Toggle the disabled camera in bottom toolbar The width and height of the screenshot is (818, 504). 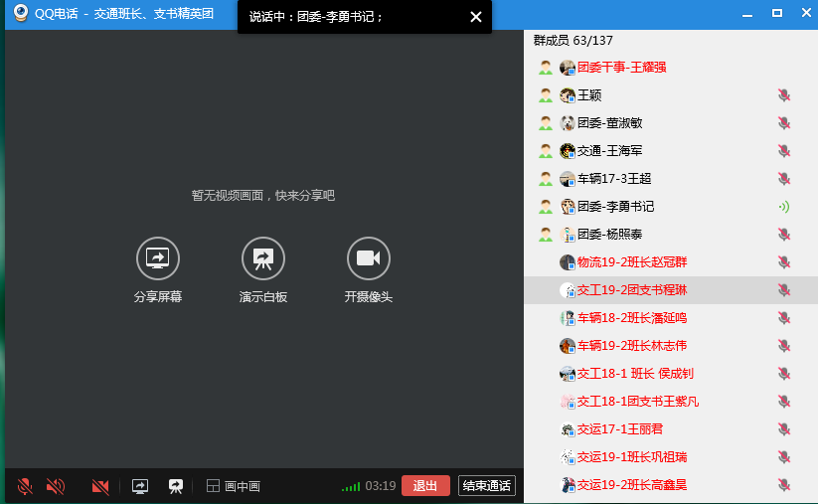pyautogui.click(x=100, y=486)
